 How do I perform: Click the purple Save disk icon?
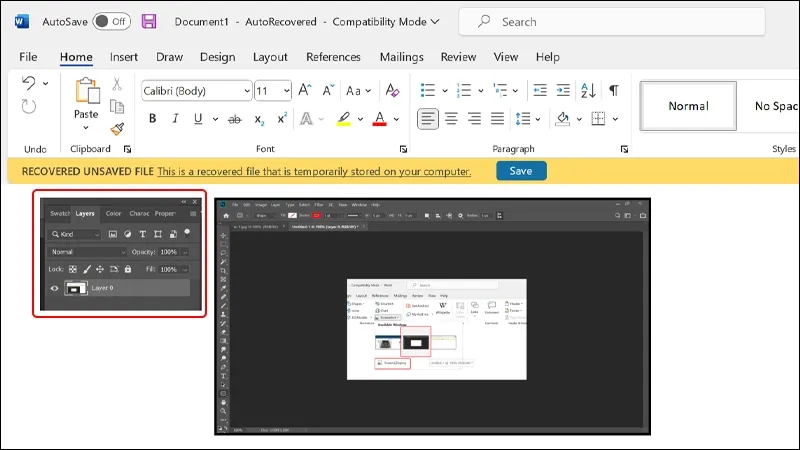[149, 21]
